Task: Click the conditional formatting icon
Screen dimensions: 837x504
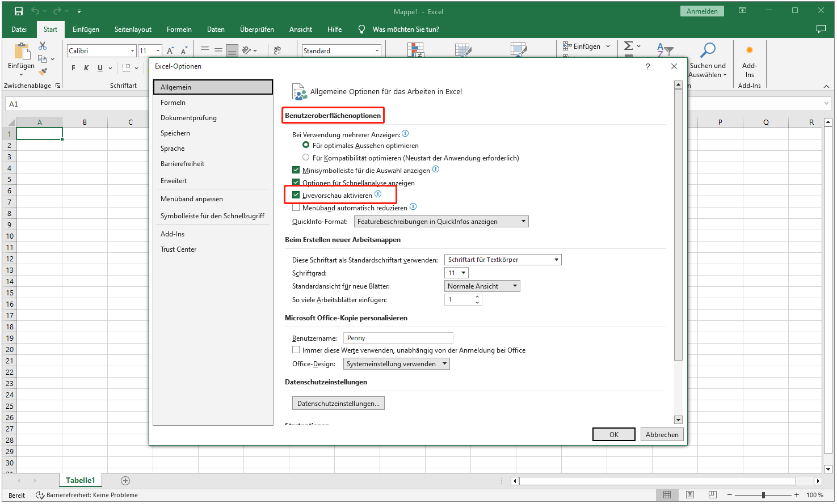Action: (416, 50)
